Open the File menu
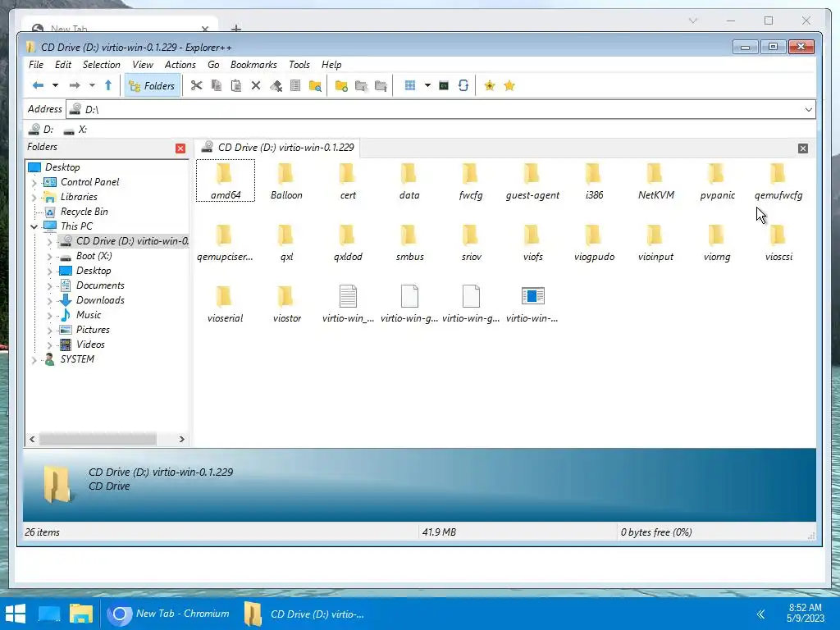This screenshot has width=840, height=630. [36, 65]
